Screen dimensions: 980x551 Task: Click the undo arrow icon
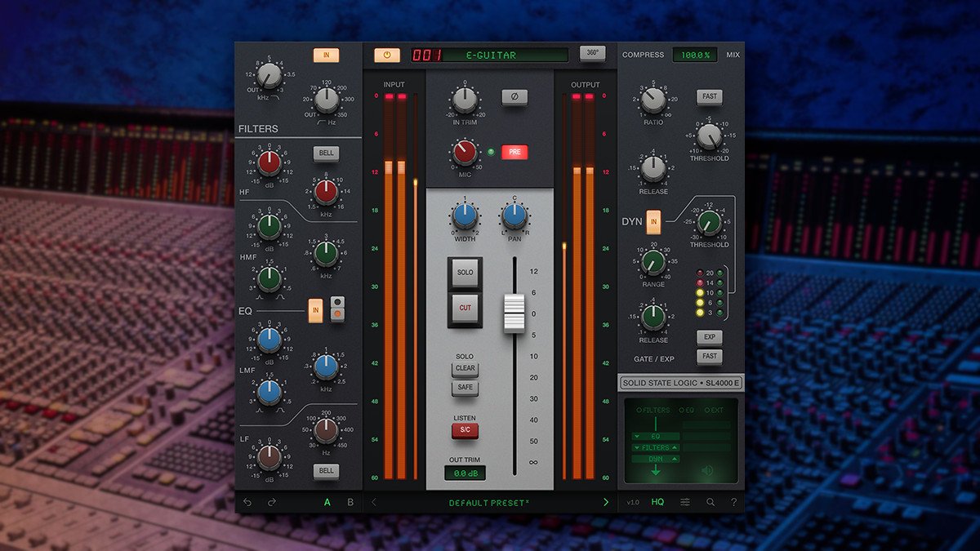pyautogui.click(x=248, y=502)
